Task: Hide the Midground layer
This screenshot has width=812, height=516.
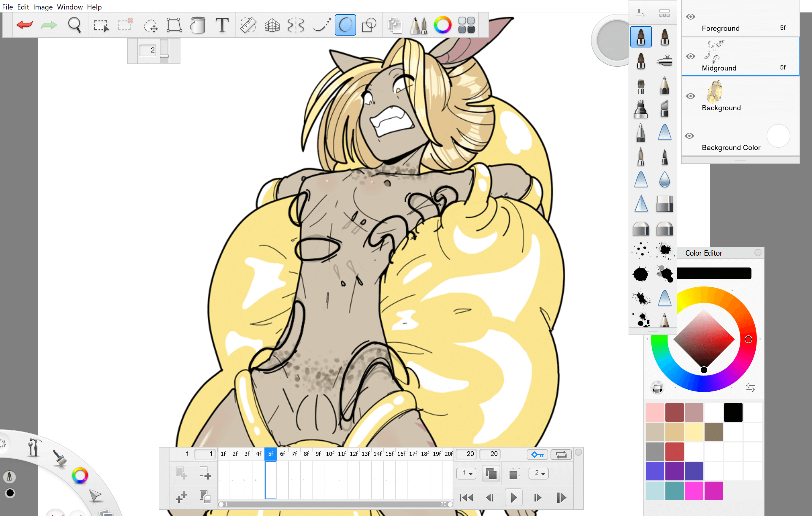Action: click(x=690, y=56)
